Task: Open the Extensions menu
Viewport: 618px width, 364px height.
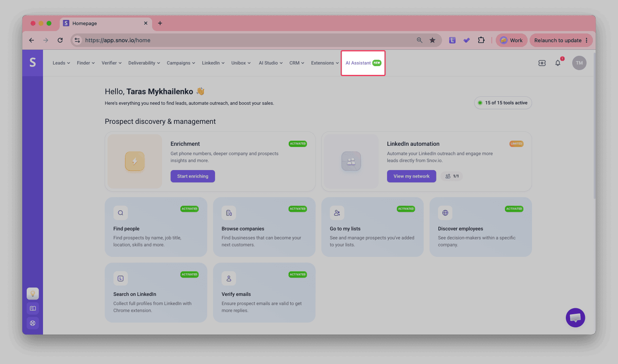Action: tap(325, 63)
